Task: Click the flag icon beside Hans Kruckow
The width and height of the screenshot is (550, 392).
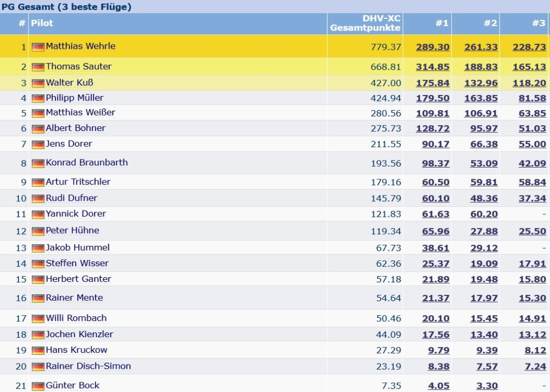Action: tap(38, 350)
